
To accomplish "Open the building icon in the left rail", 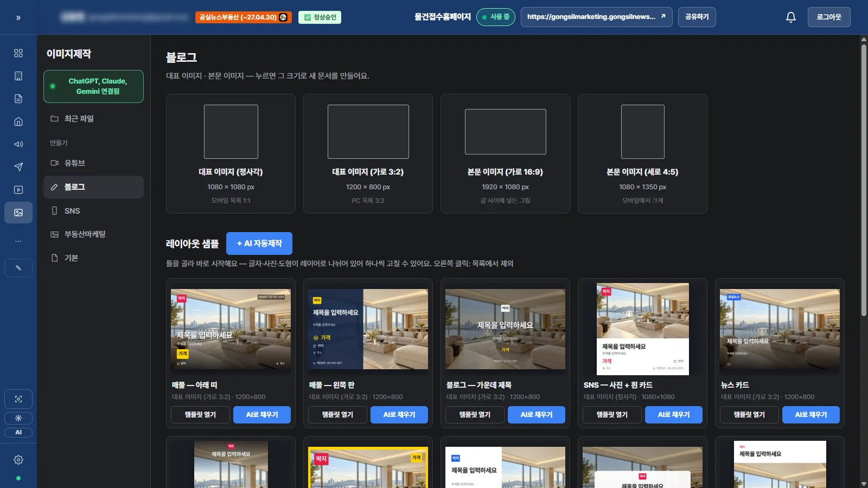I will tap(18, 76).
